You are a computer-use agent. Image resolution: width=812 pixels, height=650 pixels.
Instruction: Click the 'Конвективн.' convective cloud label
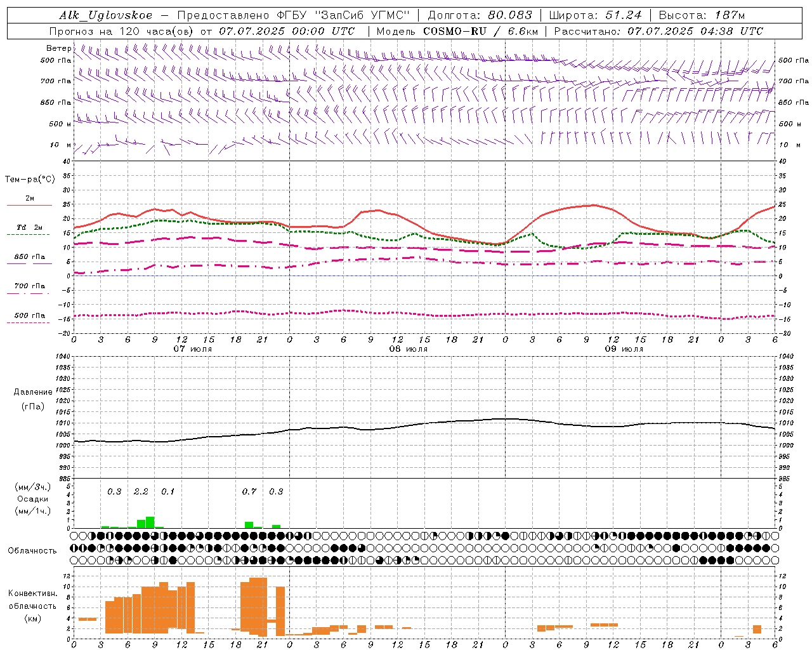pos(32,594)
